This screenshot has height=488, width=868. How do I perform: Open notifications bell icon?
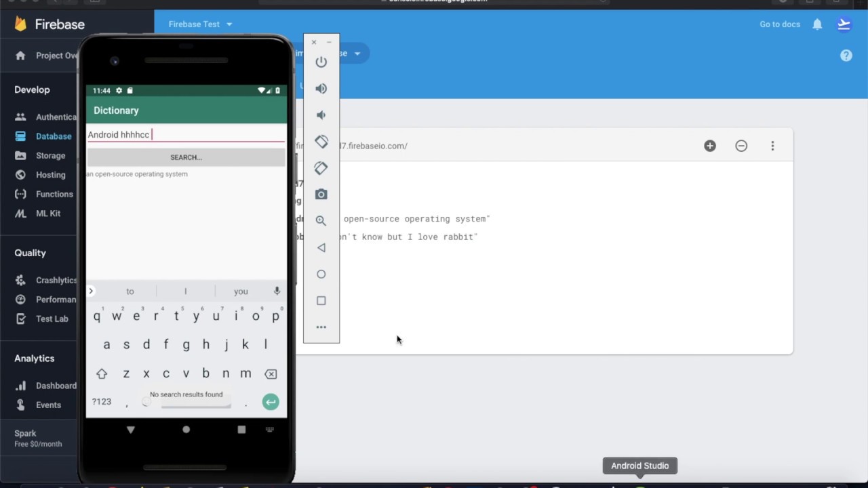[x=817, y=24]
